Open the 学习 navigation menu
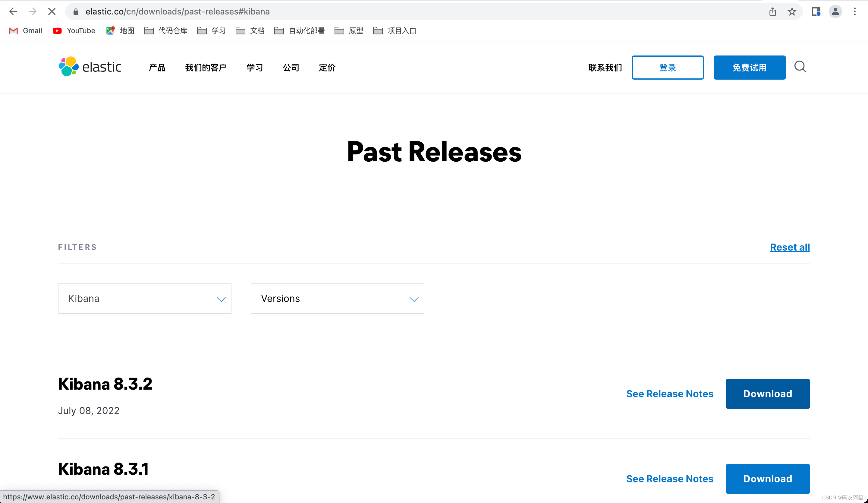Viewport: 868px width, 503px height. point(255,68)
